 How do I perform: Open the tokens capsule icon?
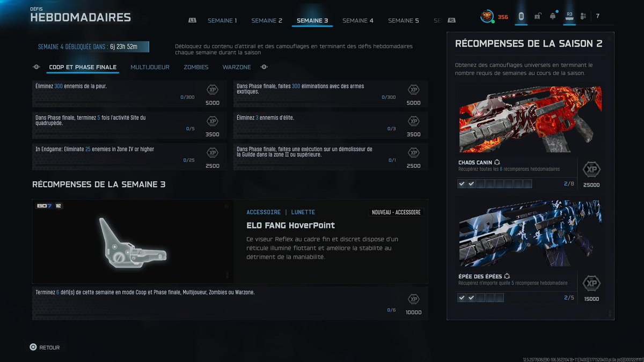coord(521,17)
